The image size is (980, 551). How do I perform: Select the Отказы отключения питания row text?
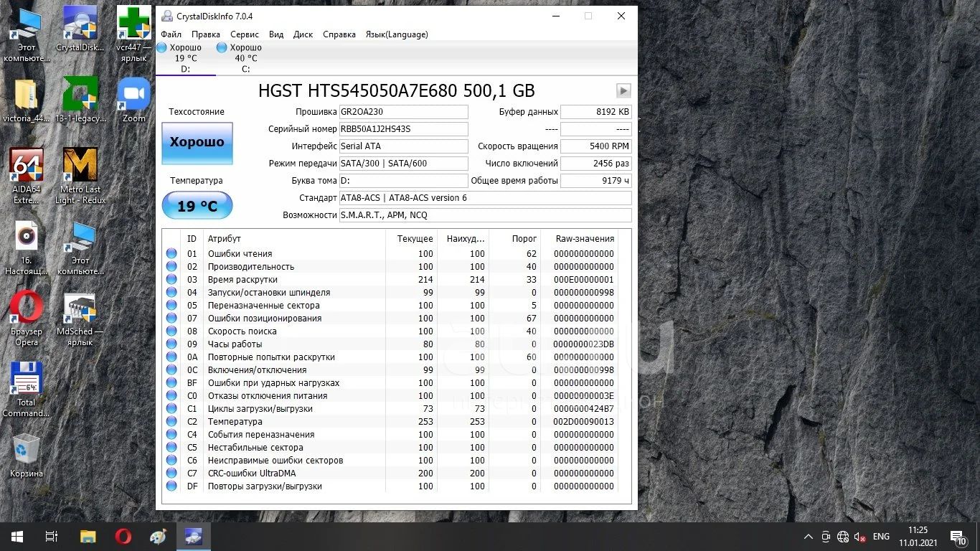[268, 396]
